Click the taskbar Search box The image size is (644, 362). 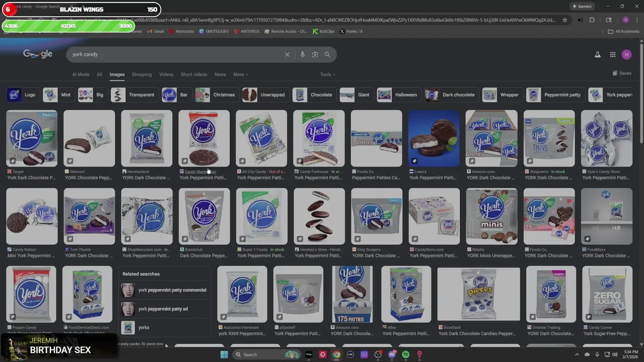pos(266,354)
